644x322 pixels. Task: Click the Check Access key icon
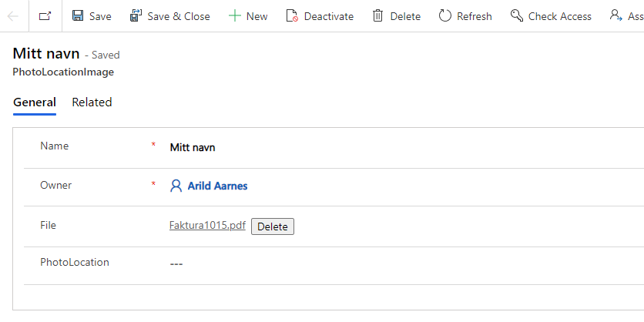tap(516, 16)
